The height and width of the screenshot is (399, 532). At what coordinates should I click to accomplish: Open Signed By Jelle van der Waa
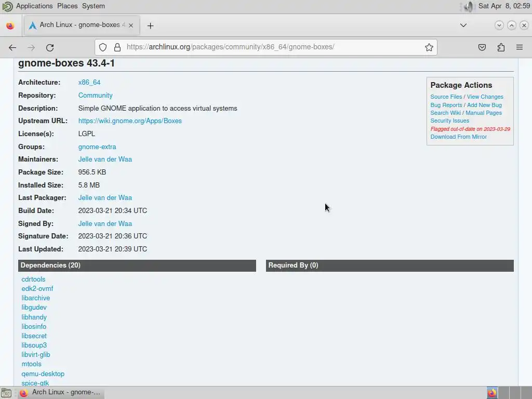(x=105, y=223)
